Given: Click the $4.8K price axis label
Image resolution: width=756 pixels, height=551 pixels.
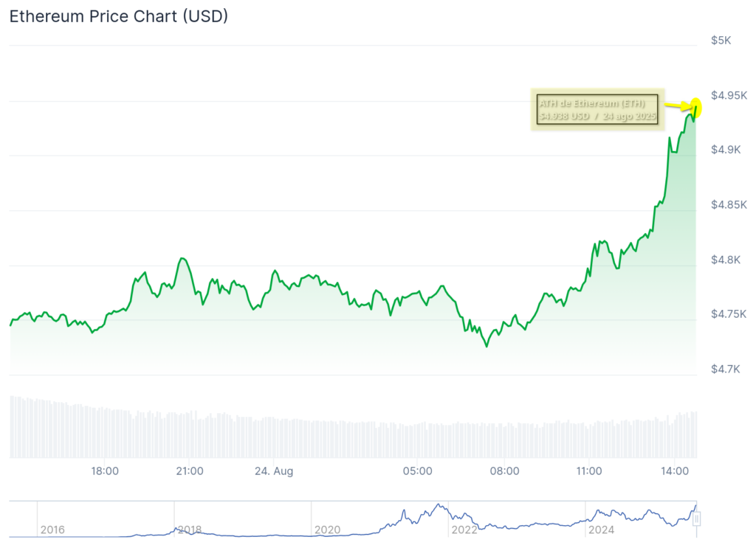Looking at the screenshot, I should [725, 260].
